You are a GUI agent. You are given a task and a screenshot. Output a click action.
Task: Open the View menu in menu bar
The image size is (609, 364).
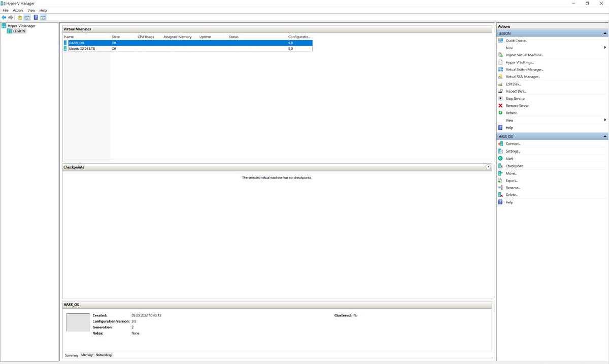pos(31,10)
